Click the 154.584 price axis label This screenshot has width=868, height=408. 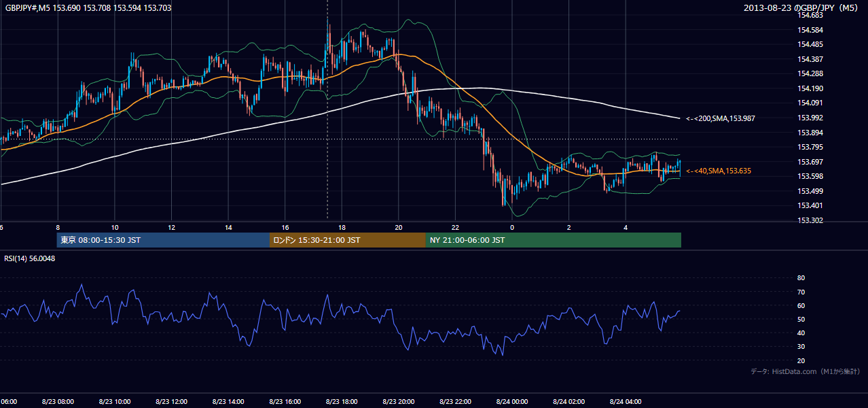(x=810, y=30)
